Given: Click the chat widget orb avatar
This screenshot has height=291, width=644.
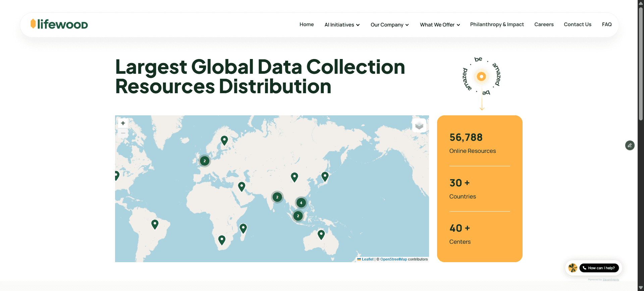Looking at the screenshot, I should (573, 268).
